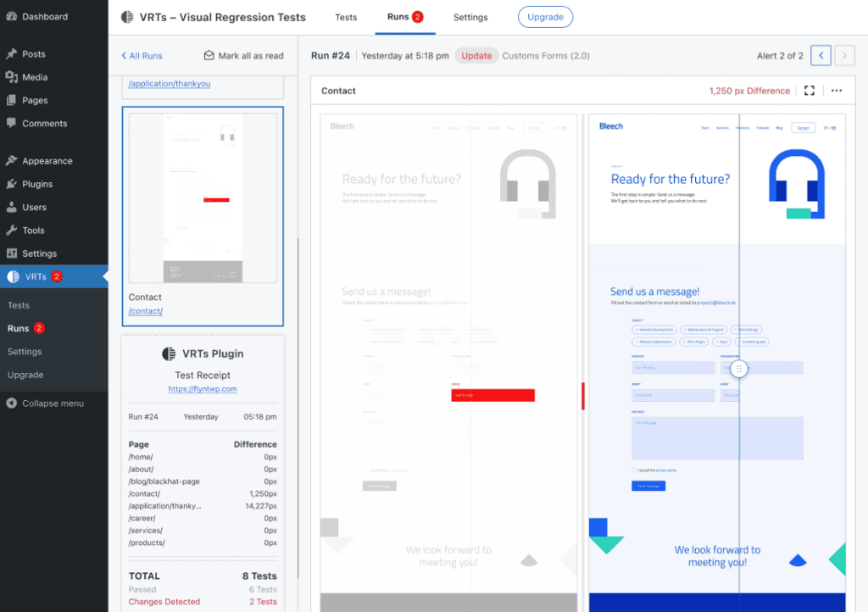Image resolution: width=868 pixels, height=612 pixels.
Task: Go to the previous alert with the chevron
Action: pos(820,54)
